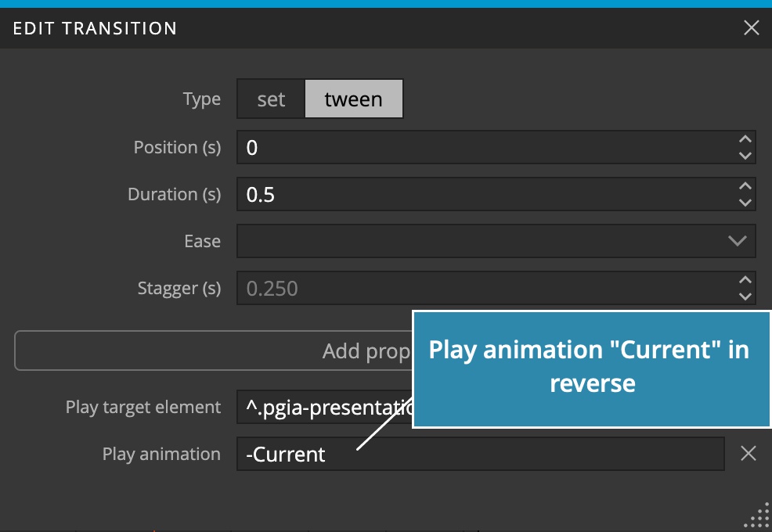Increment the Duration stepper up arrow

click(x=745, y=186)
